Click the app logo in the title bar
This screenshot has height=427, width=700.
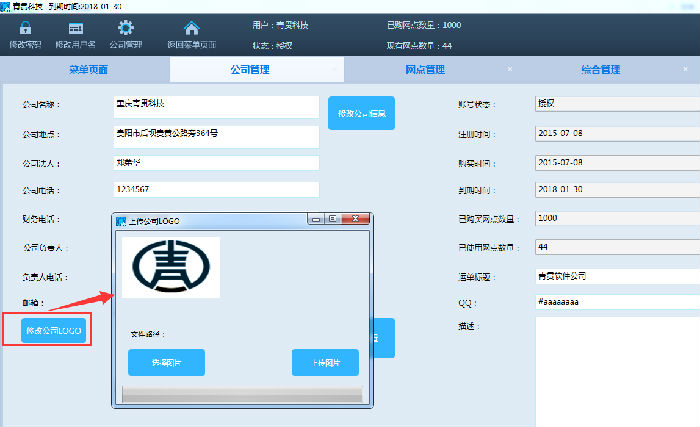(x=6, y=6)
